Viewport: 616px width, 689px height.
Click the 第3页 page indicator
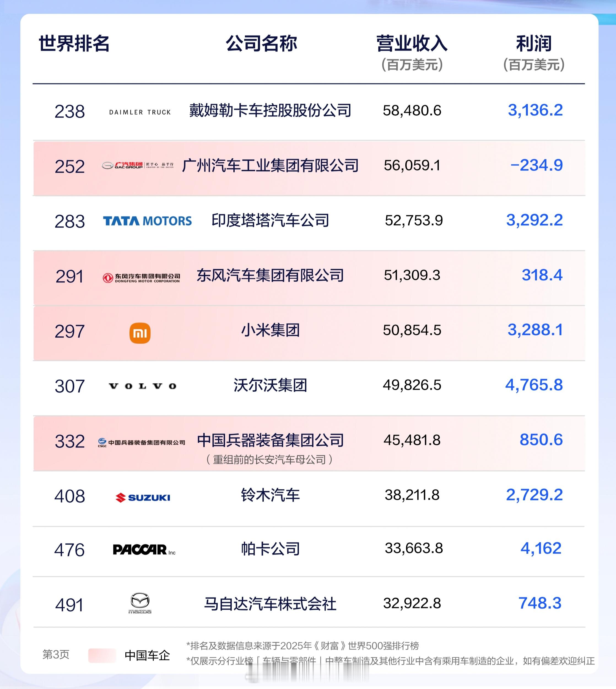tap(56, 655)
